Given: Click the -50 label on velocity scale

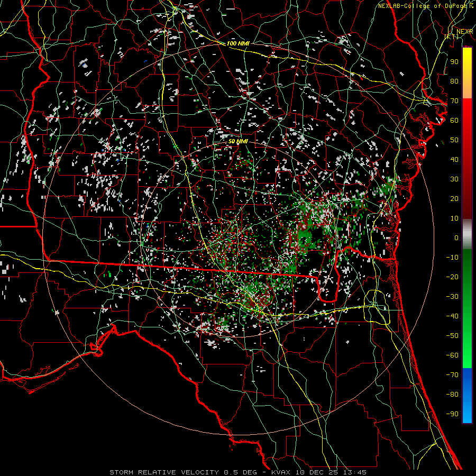Looking at the screenshot, I should (452, 335).
